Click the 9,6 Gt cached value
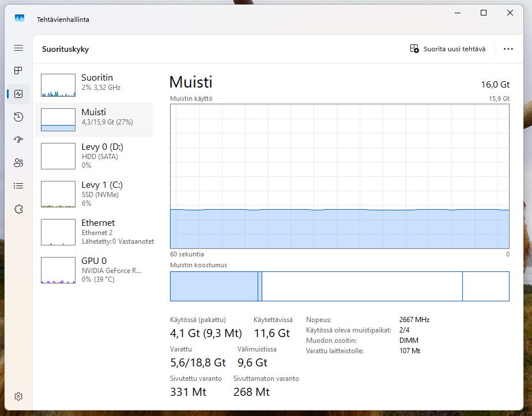532x416 pixels. [x=252, y=362]
